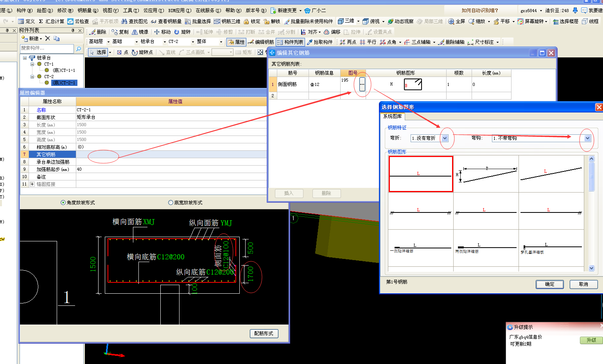Screen dimensions: 603x364
Task: Collapse the CT-1 tree node
Action: pyautogui.click(x=32, y=64)
